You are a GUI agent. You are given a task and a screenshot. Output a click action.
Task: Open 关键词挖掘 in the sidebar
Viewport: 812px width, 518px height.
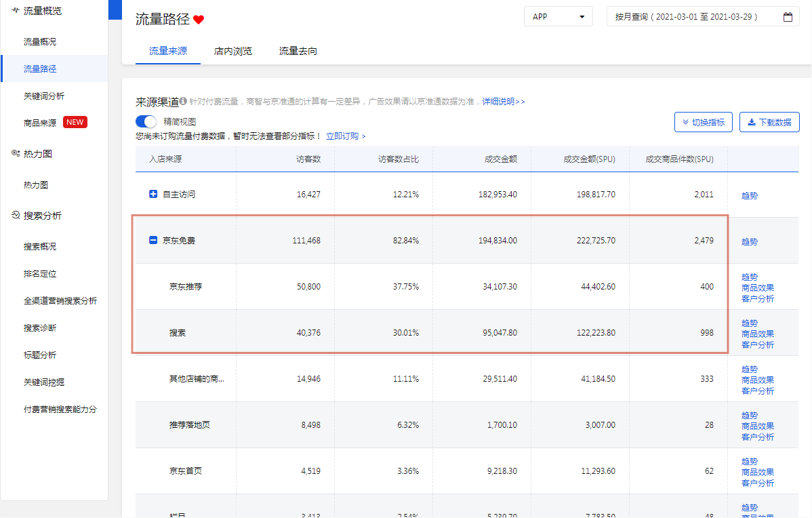click(x=44, y=382)
